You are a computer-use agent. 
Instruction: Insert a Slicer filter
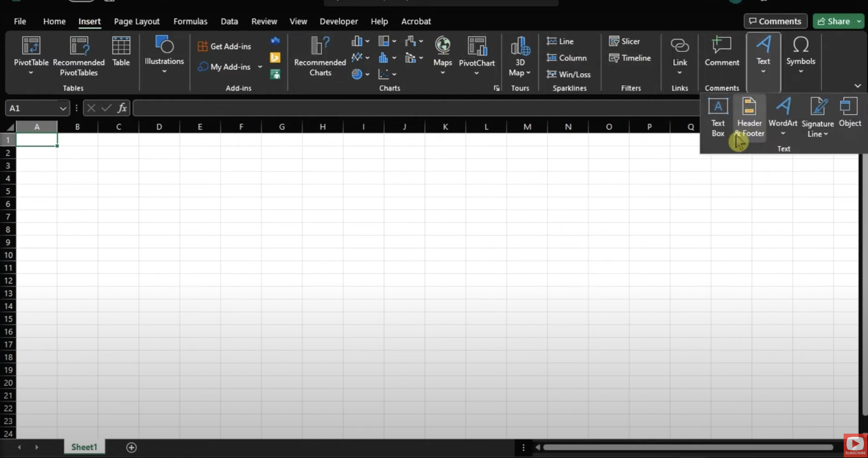[624, 42]
